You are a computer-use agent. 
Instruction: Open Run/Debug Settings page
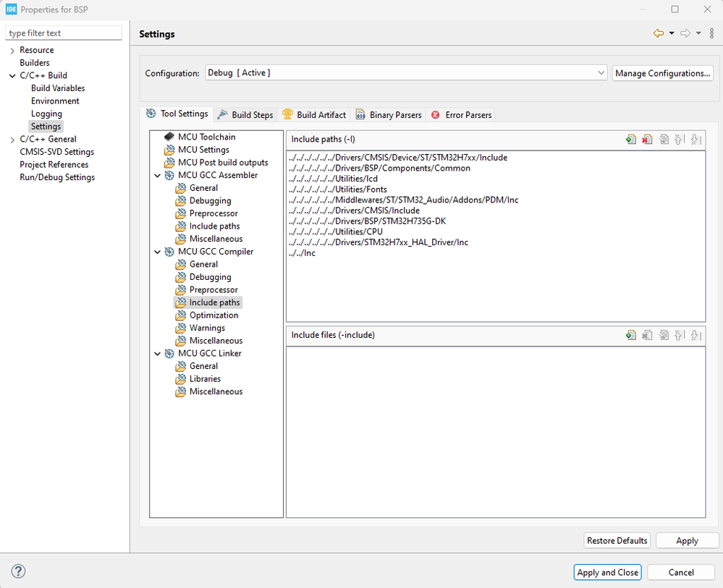[x=57, y=177]
